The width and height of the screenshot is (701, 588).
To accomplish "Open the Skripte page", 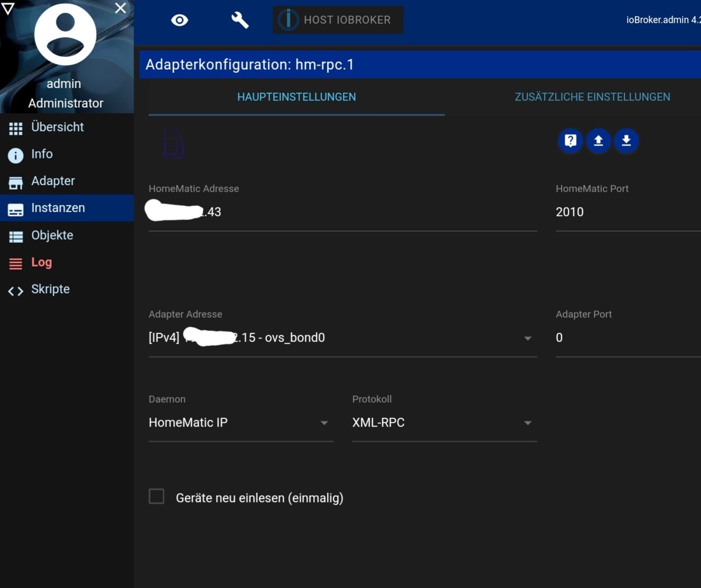I will (67, 289).
